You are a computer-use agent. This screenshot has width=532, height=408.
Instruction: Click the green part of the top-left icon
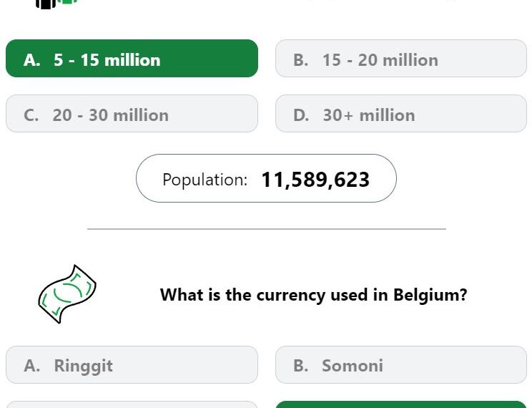[67, 1]
